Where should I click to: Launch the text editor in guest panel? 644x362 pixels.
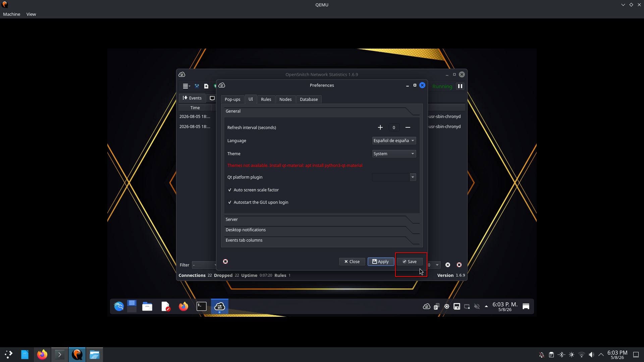166,306
